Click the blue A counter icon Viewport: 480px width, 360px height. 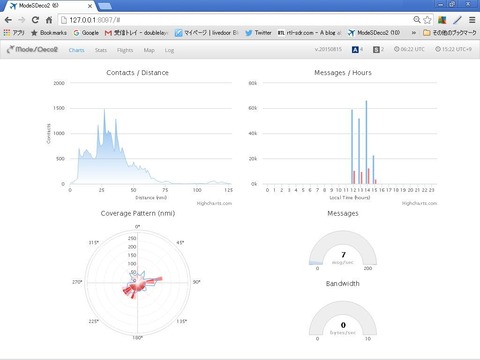pyautogui.click(x=355, y=50)
